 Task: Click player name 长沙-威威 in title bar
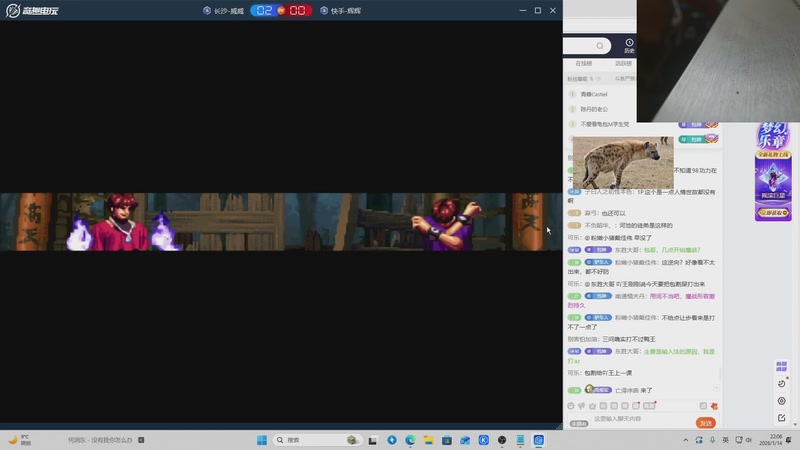point(229,11)
